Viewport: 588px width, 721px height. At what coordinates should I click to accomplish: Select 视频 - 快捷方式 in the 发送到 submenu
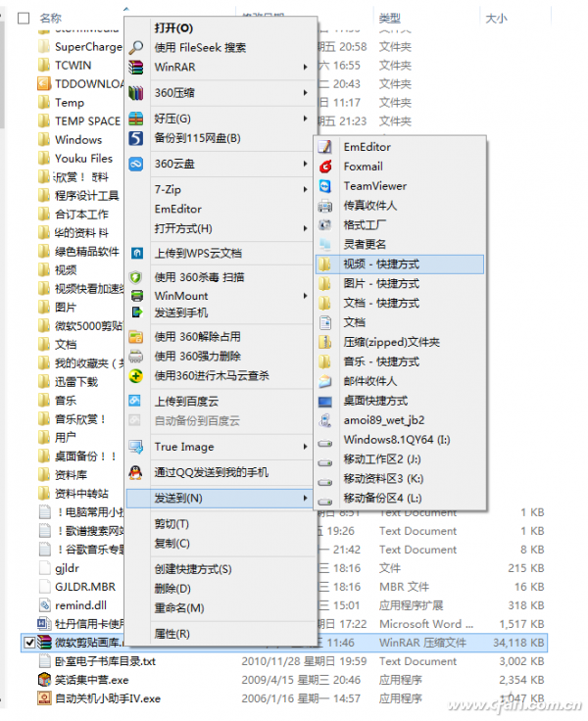[x=400, y=264]
